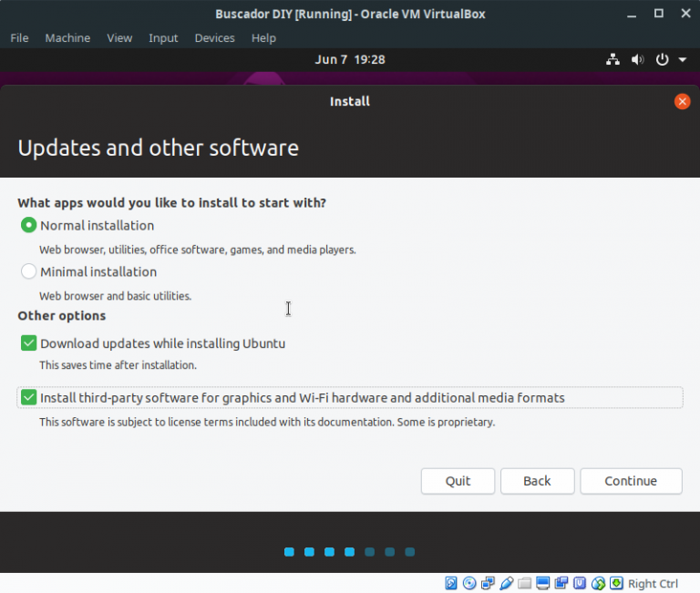Click the hard disk activity icon in status bar
The width and height of the screenshot is (700, 593).
coord(451,583)
